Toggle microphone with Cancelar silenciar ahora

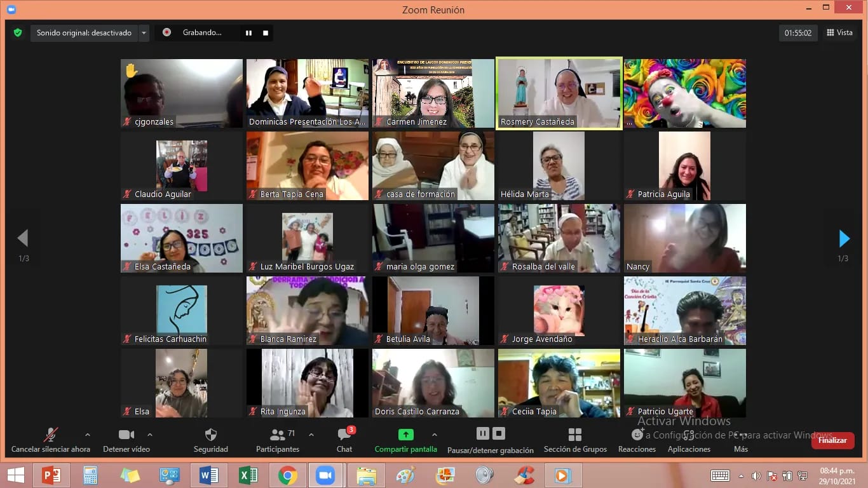pos(50,435)
